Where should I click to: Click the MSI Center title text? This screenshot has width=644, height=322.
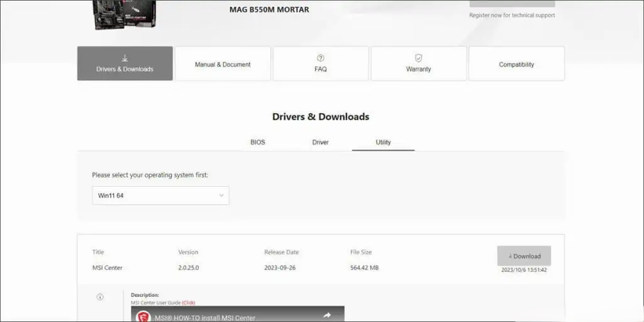click(x=108, y=268)
